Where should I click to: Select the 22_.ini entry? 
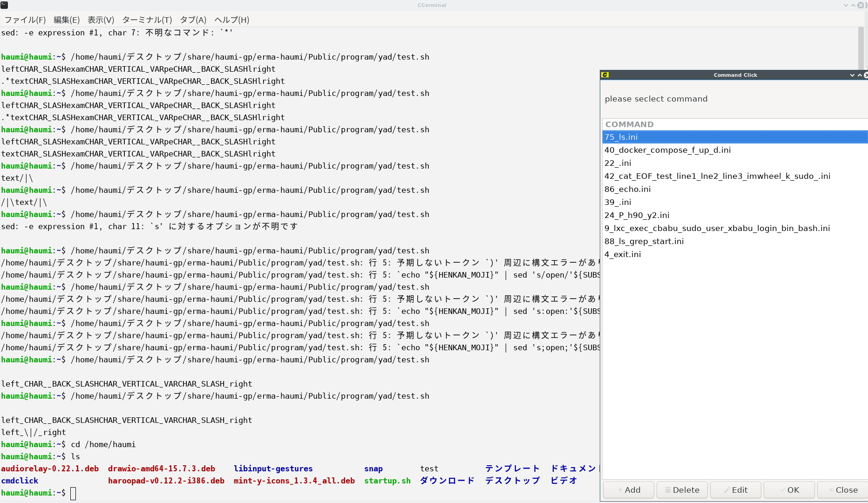735,163
